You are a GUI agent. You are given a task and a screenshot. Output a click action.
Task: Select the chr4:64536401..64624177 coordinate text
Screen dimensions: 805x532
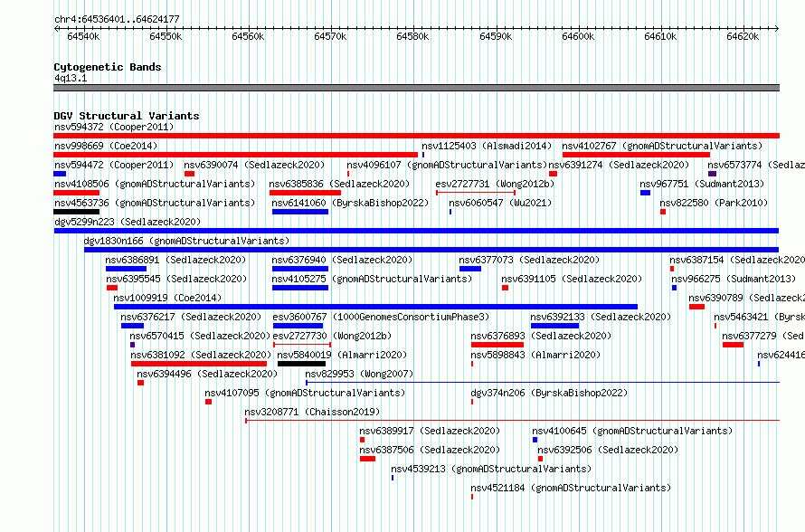coord(117,20)
